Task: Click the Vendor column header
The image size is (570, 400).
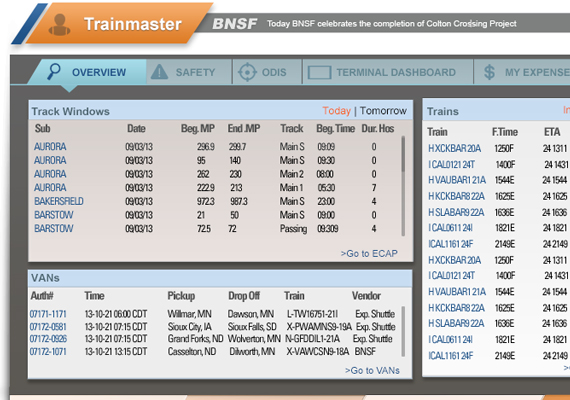Action: click(366, 296)
